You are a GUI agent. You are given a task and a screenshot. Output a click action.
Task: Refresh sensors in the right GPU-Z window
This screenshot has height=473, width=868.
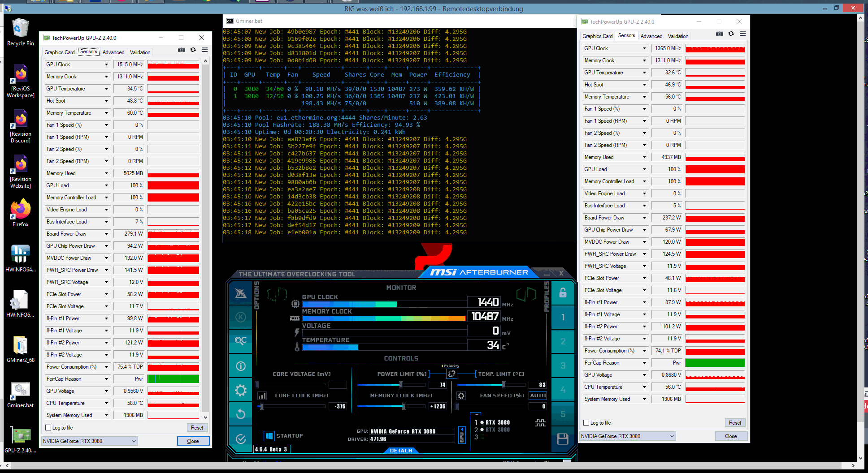[731, 34]
